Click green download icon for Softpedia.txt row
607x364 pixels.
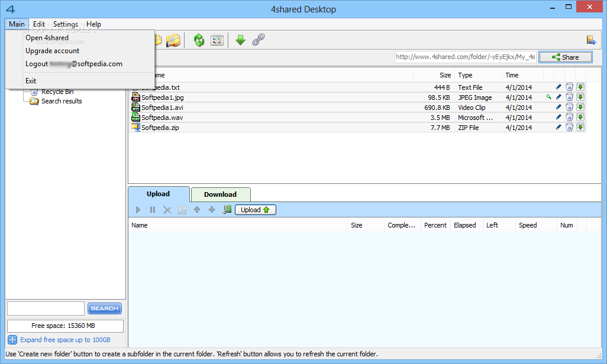(x=580, y=87)
